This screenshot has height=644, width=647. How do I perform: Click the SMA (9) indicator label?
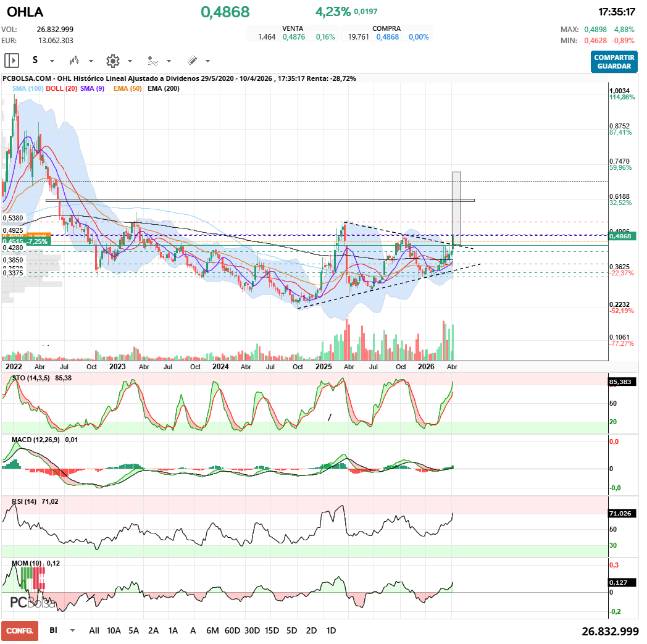pyautogui.click(x=92, y=88)
